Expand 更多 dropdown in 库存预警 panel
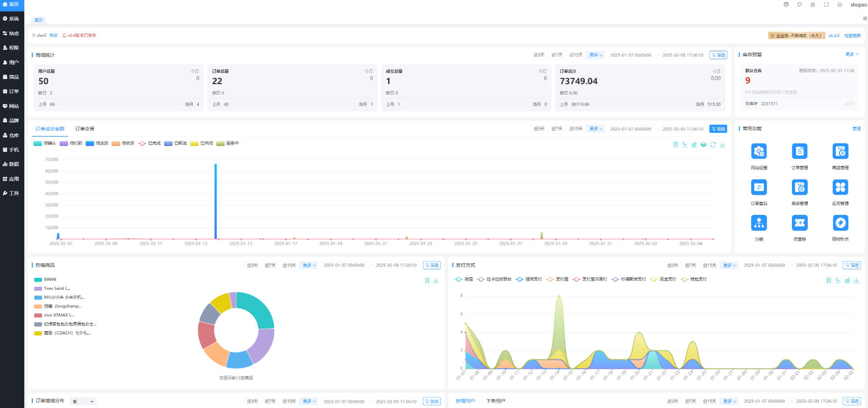The width and height of the screenshot is (868, 408). coord(852,55)
